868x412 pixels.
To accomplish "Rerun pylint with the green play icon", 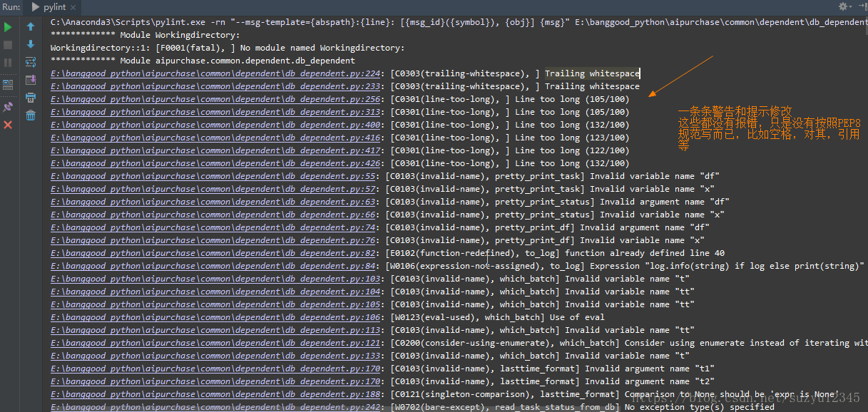I will (8, 27).
